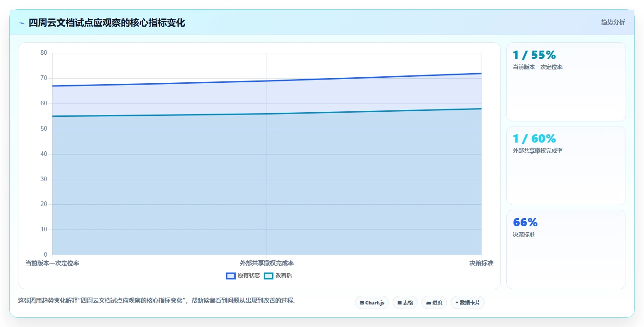644x327 pixels.
Task: Click card label 当前版本一次定位率 under 55%
Action: tap(538, 67)
